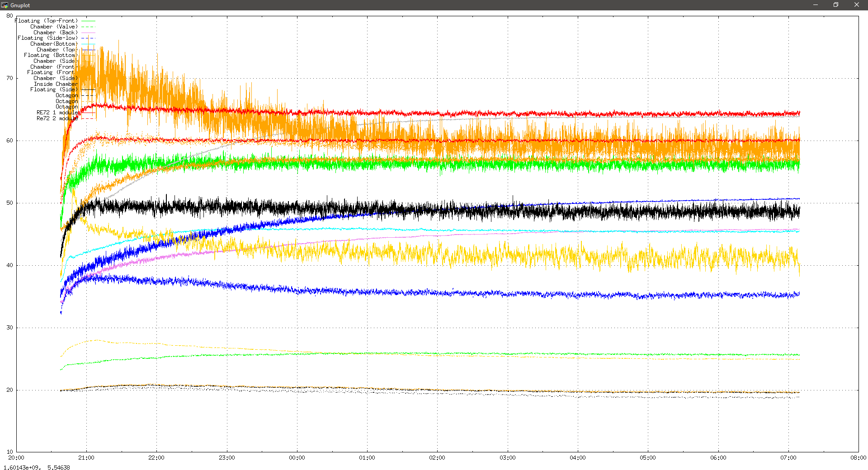868x470 pixels.
Task: Toggle the Floating (Side-low) legend entry
Action: click(47, 38)
